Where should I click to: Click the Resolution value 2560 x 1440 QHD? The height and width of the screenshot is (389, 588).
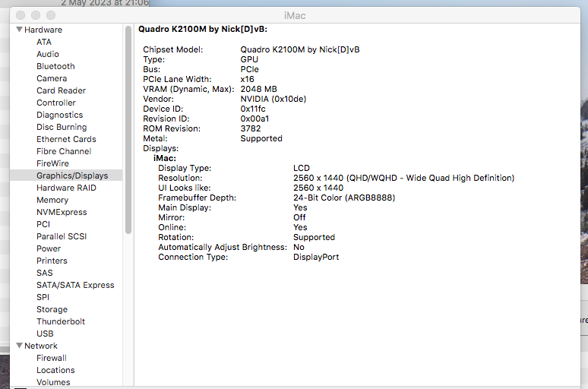pyautogui.click(x=404, y=178)
